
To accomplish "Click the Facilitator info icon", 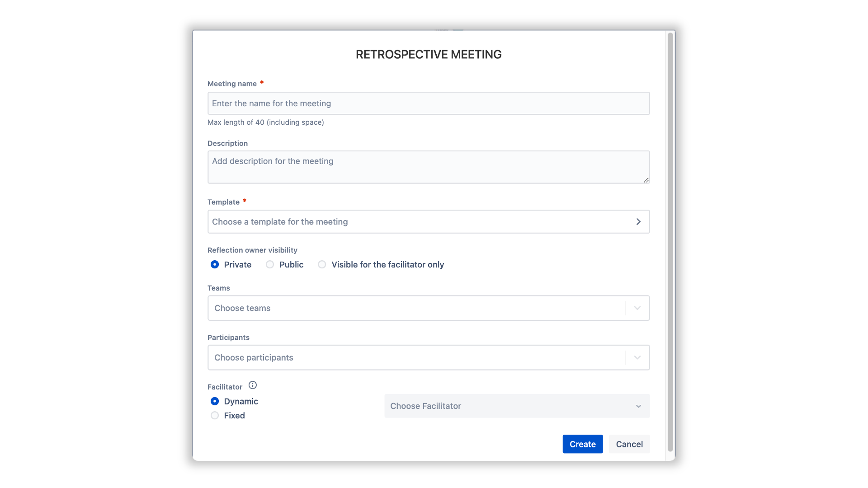I will click(253, 385).
